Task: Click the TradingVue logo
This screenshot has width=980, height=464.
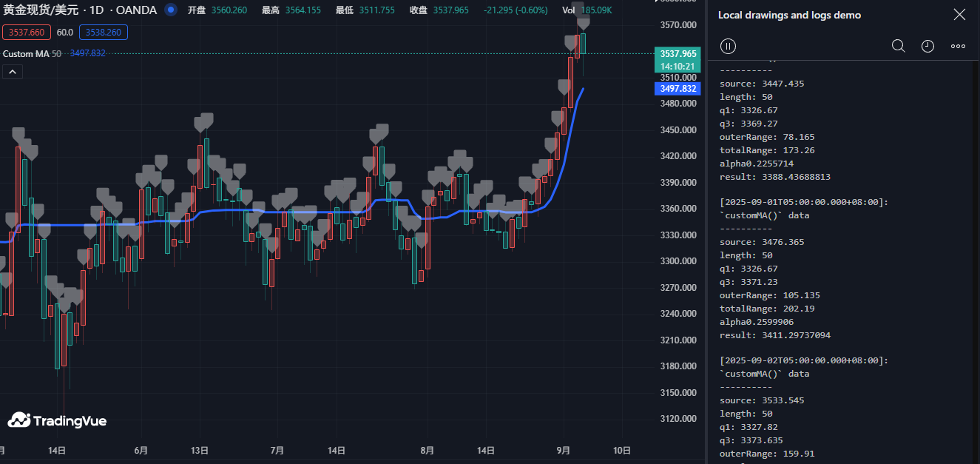Action: pyautogui.click(x=57, y=420)
